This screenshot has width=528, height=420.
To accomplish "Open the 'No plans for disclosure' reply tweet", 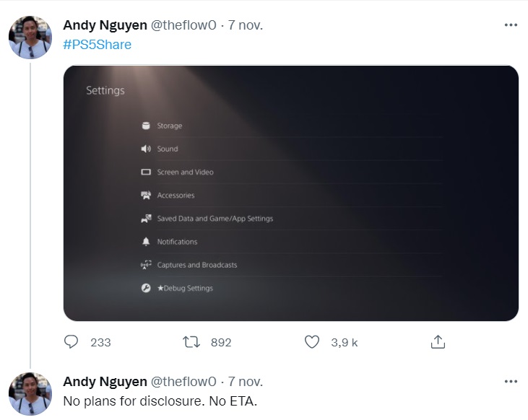I will [160, 401].
